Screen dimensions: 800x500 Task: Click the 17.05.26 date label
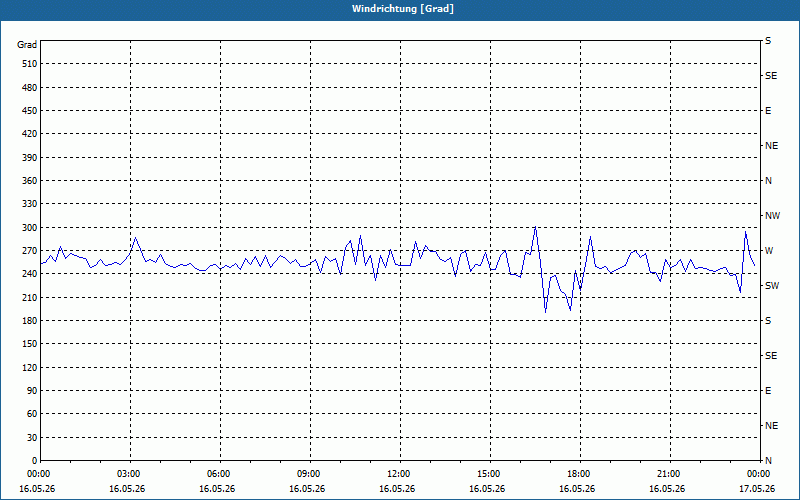[757, 489]
